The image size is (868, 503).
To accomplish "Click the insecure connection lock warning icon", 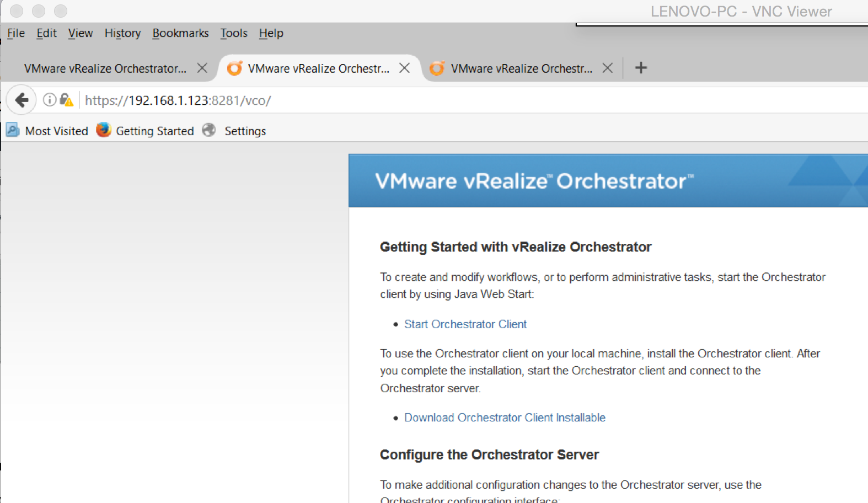I will coord(66,100).
